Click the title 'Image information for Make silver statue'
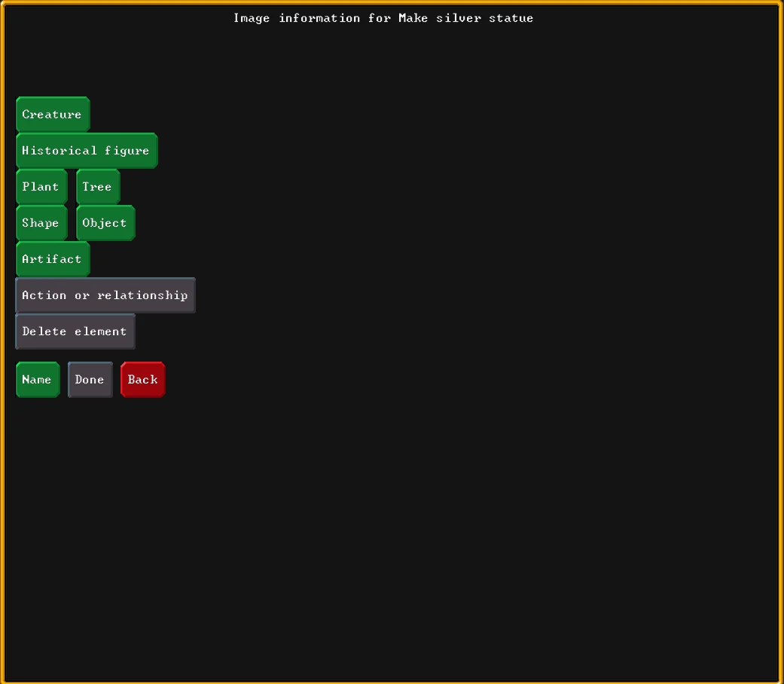The height and width of the screenshot is (684, 784). [x=383, y=19]
